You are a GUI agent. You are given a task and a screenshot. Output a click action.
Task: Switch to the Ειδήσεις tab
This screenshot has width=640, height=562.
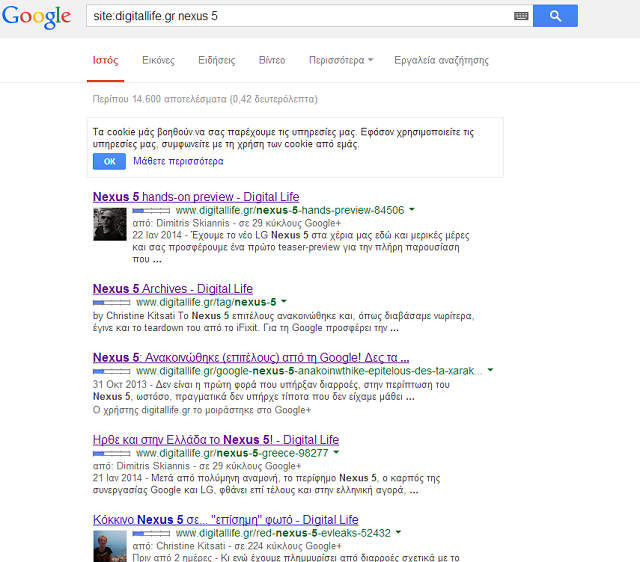217,60
